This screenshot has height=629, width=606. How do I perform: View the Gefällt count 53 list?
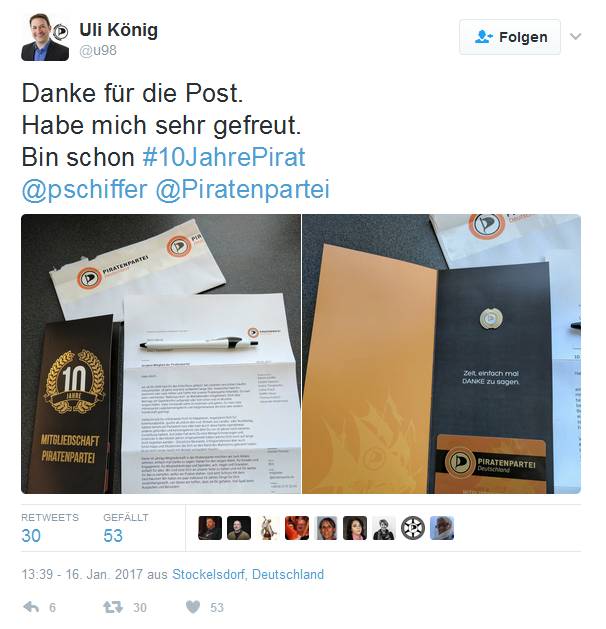tap(126, 528)
